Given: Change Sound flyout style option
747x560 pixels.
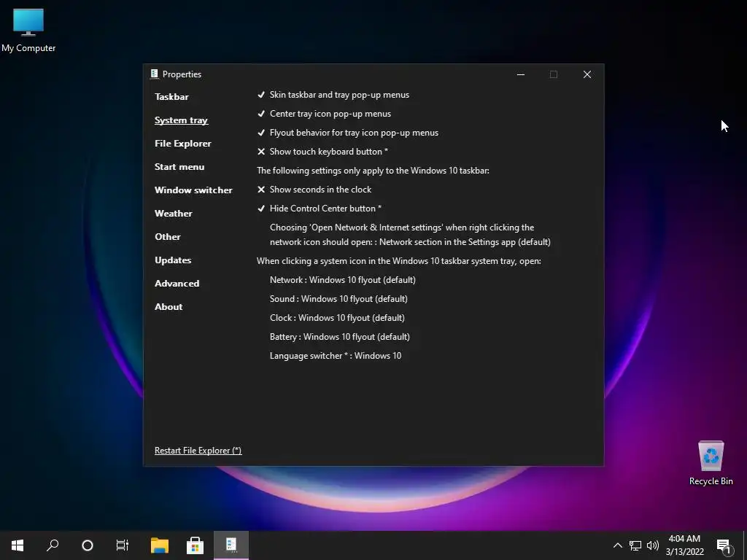Looking at the screenshot, I should [x=338, y=299].
